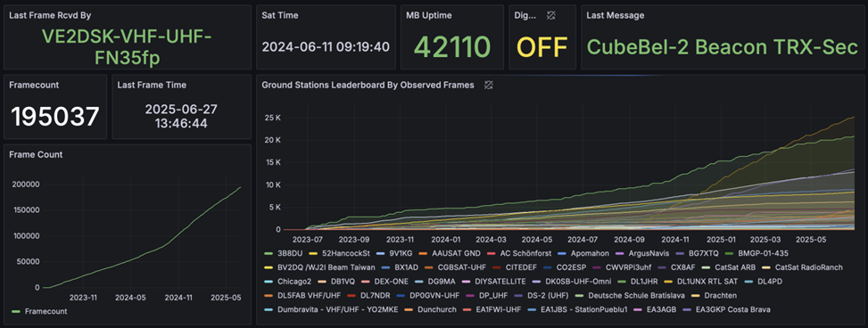
Task: Click the 195037 Framecount stat value
Action: coord(55,117)
